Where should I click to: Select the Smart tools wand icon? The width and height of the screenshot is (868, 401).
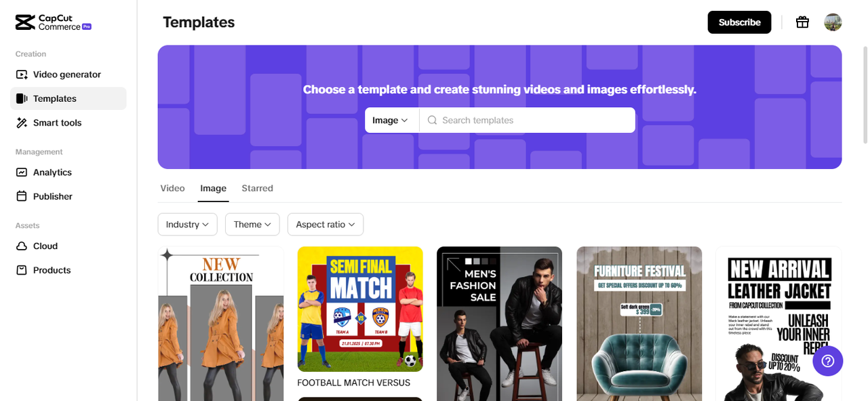tap(22, 123)
